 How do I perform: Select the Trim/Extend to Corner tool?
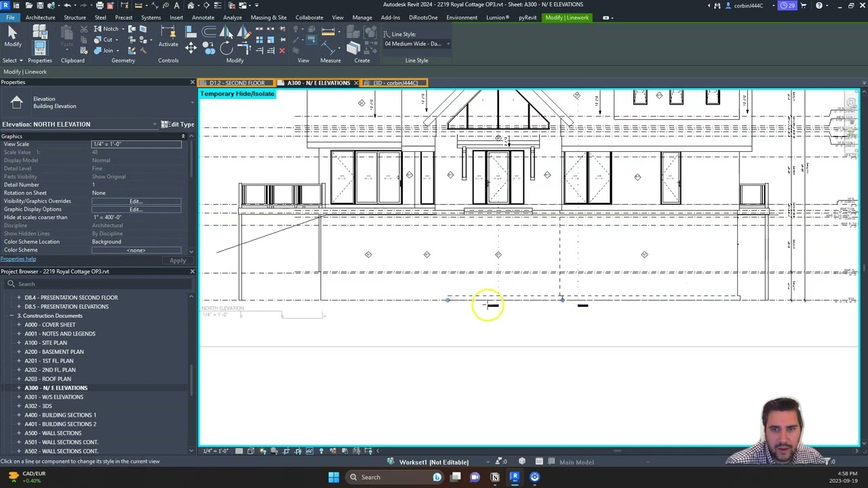tap(244, 47)
